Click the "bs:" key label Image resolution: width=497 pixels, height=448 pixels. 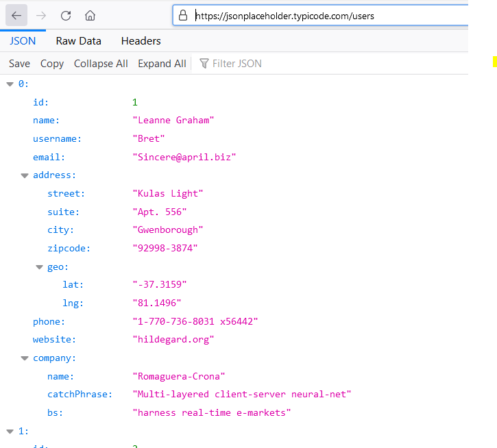point(55,413)
